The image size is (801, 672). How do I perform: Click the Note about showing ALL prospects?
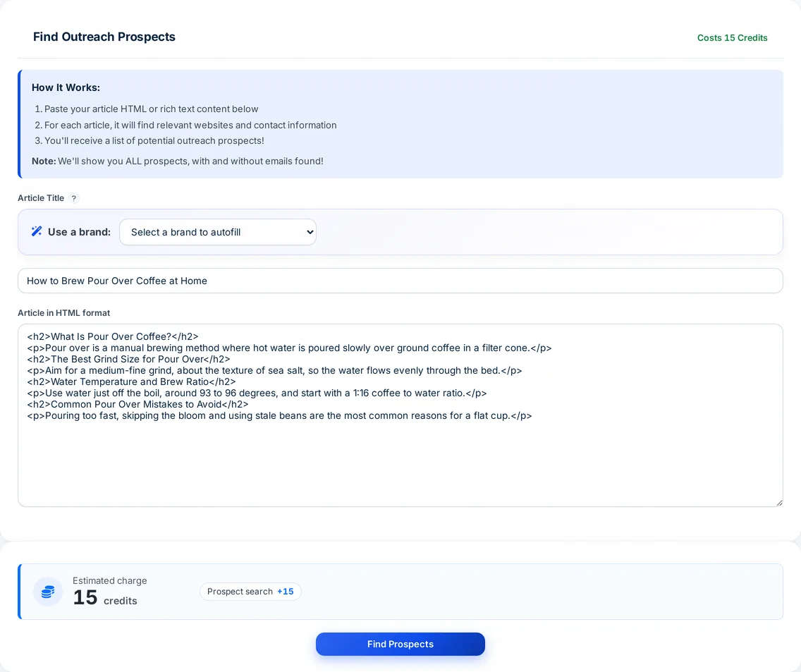(x=177, y=161)
